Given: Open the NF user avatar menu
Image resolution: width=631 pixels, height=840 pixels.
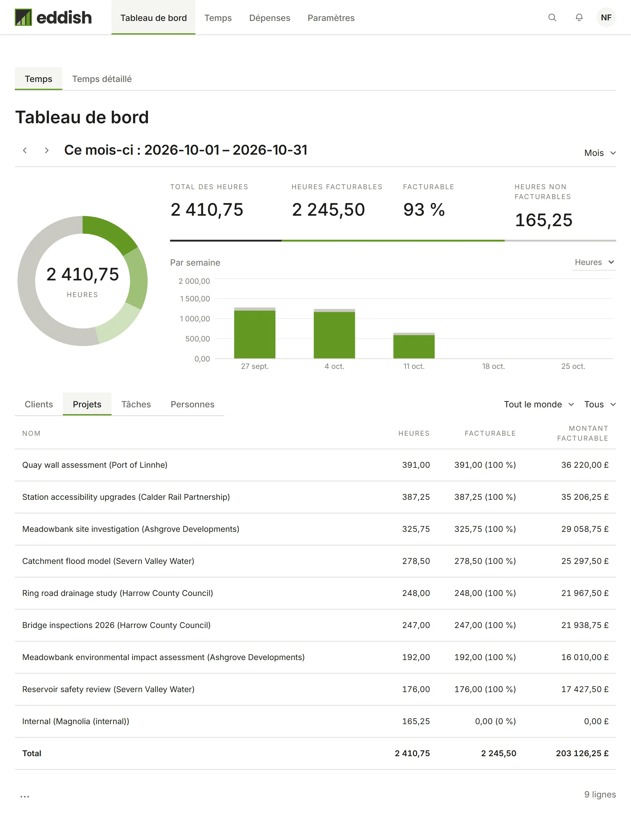Looking at the screenshot, I should (x=606, y=18).
